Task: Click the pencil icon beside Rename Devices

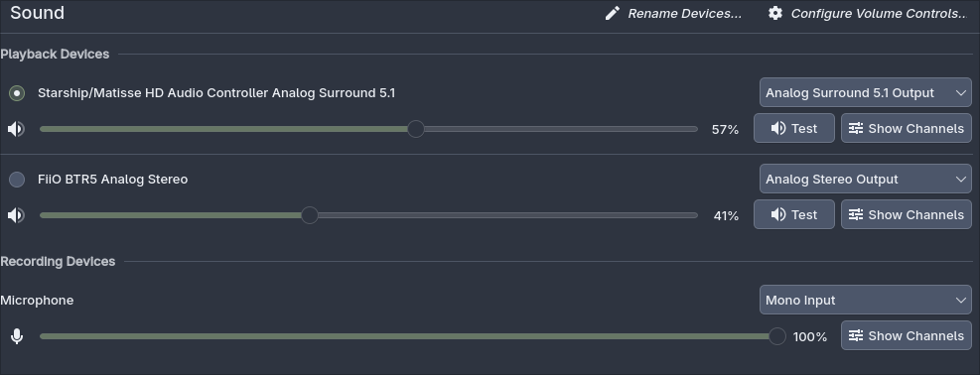Action: [613, 13]
